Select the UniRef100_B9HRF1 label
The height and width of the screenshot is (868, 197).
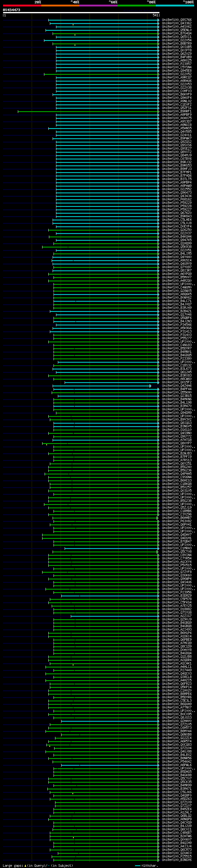tap(177, 111)
